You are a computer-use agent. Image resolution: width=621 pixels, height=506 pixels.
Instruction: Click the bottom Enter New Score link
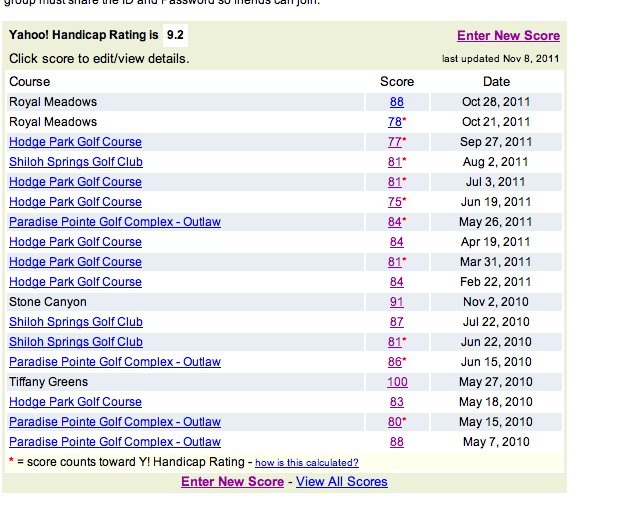click(232, 482)
